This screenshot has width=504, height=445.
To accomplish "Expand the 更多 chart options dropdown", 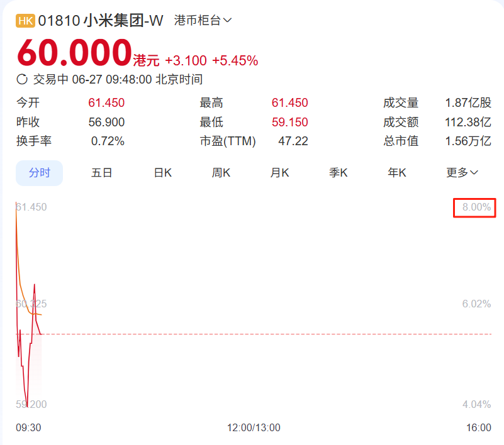I will 462,173.
